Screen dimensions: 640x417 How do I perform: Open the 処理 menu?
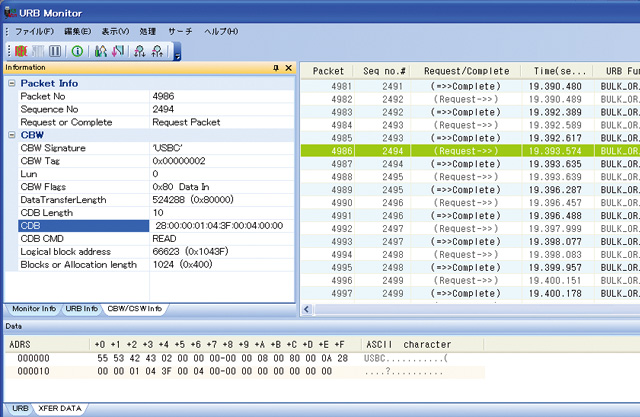pyautogui.click(x=147, y=31)
